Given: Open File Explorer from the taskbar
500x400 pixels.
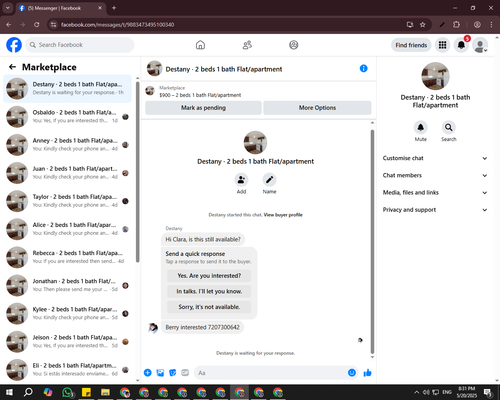Looking at the screenshot, I should 105,392.
